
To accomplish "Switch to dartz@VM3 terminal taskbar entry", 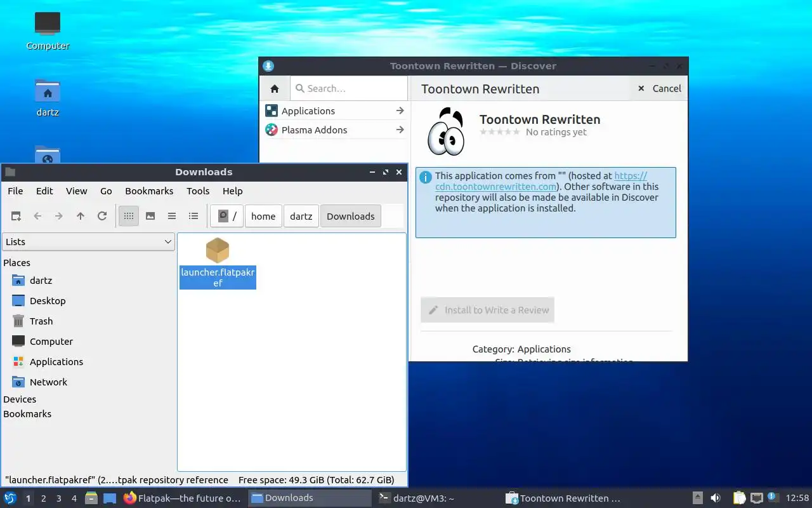I will click(438, 498).
